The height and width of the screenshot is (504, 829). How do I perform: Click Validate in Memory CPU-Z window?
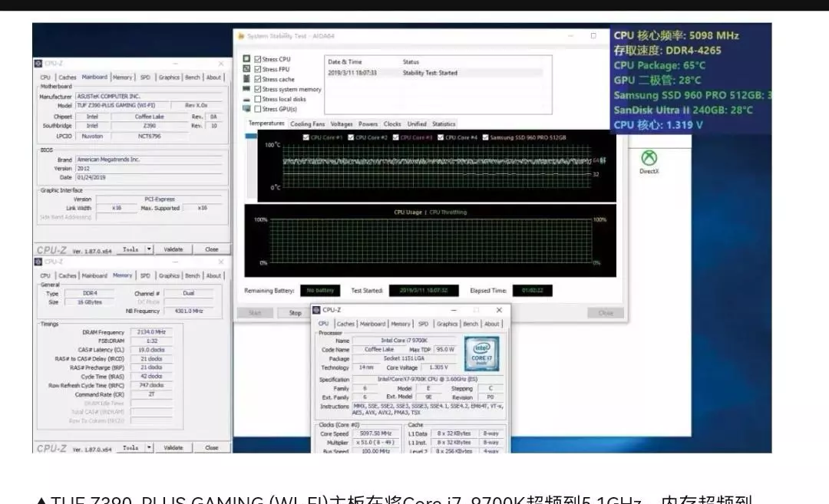(173, 447)
